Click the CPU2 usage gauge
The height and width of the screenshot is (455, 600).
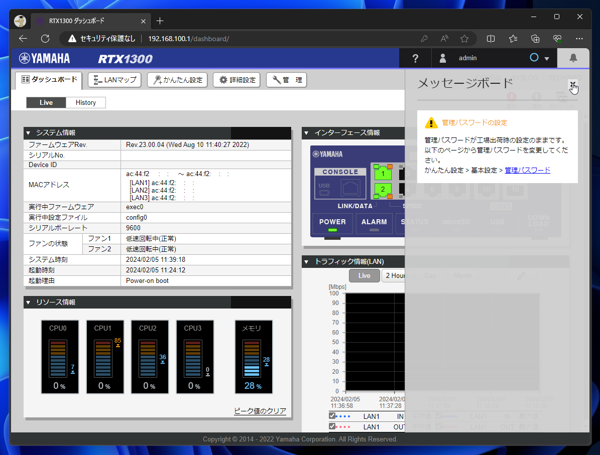[x=150, y=357]
